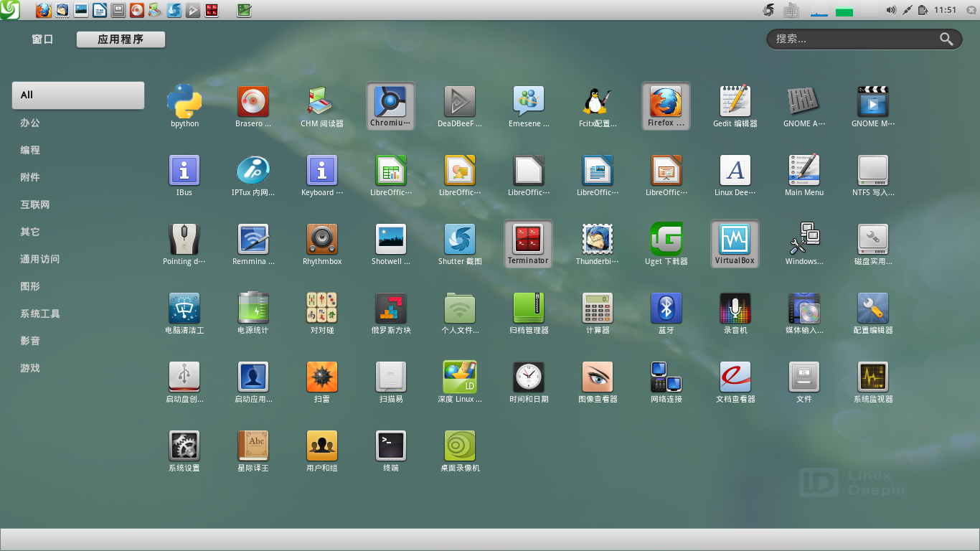Screen dimensions: 980x551
Task: Select the All category
Action: [x=78, y=95]
